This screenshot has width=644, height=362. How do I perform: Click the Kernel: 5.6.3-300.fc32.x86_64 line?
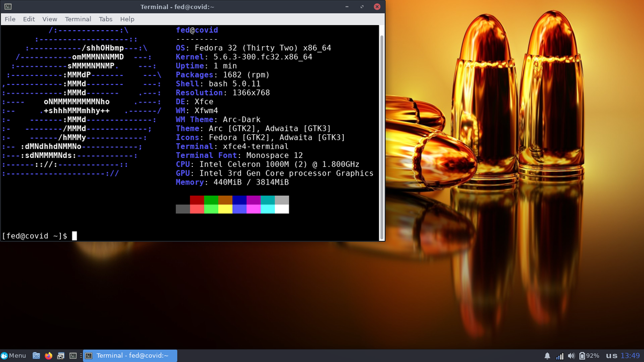[244, 57]
